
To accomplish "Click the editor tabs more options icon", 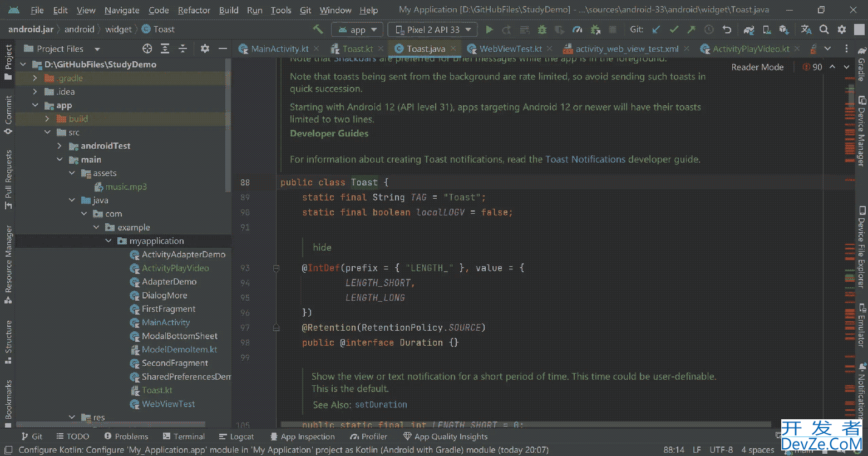I will pos(846,48).
